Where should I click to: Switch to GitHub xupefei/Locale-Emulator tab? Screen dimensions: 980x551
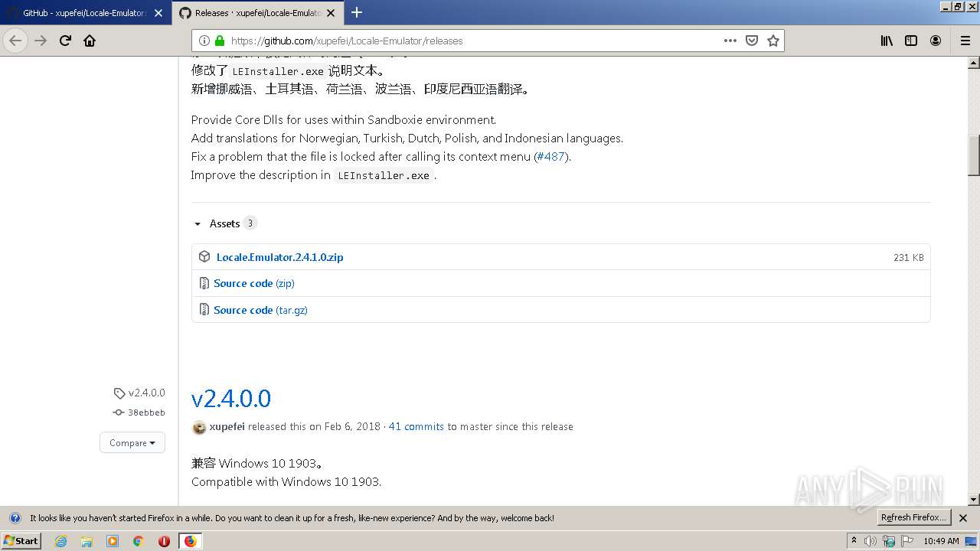point(84,12)
